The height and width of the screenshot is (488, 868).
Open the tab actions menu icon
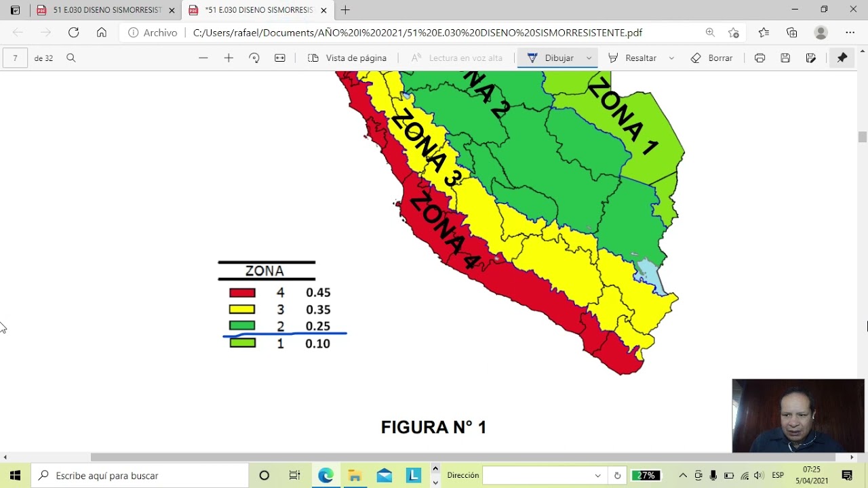point(15,10)
